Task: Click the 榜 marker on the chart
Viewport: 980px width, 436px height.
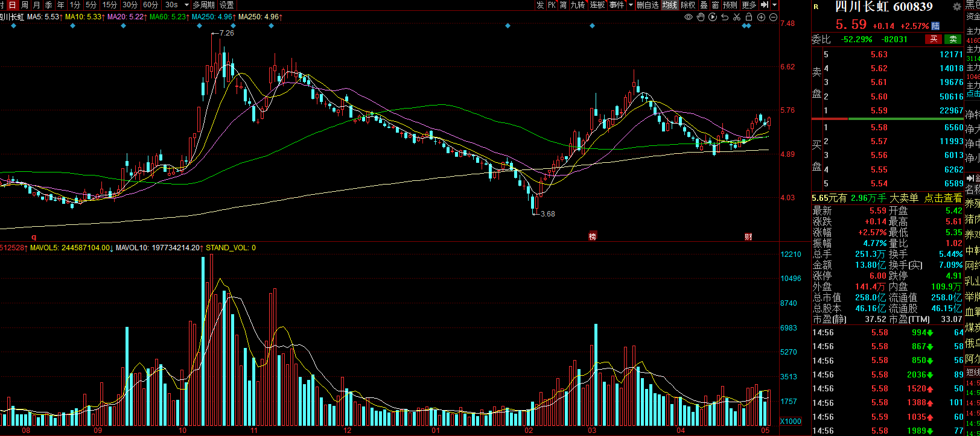Action: click(x=593, y=236)
